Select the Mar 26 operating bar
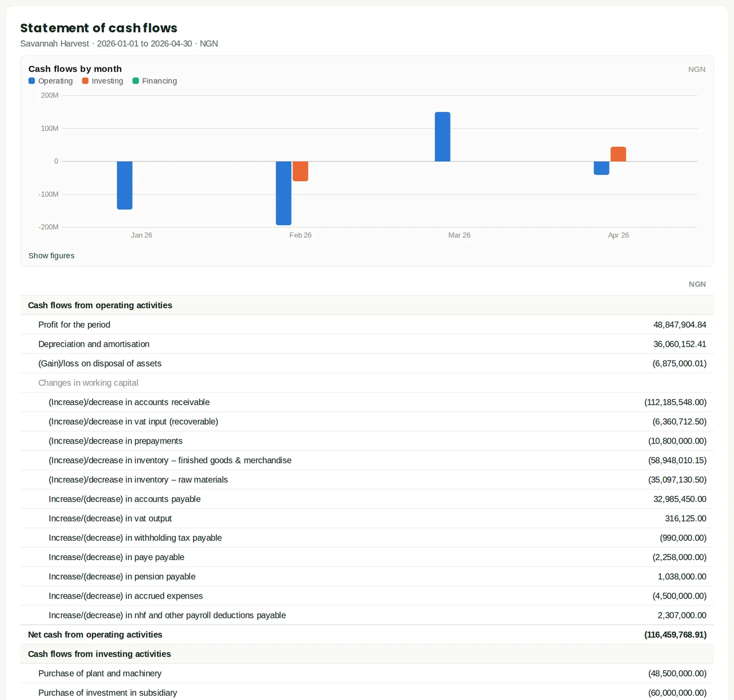 (443, 137)
